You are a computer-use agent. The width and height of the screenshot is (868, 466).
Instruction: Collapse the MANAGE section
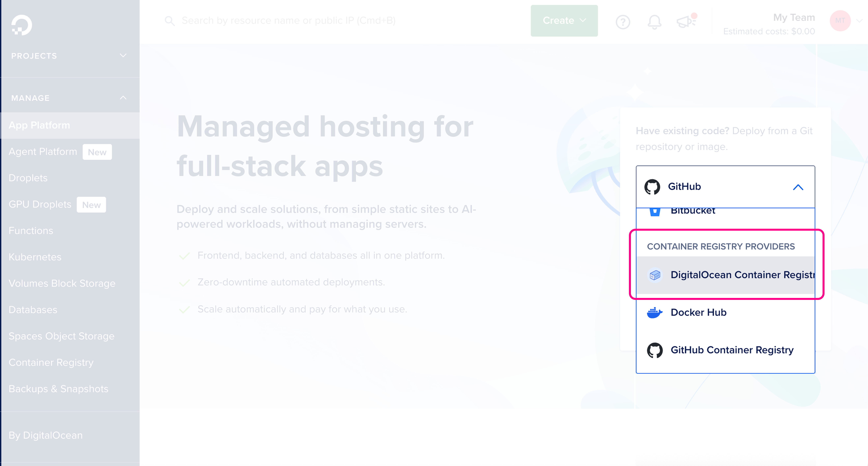click(123, 98)
